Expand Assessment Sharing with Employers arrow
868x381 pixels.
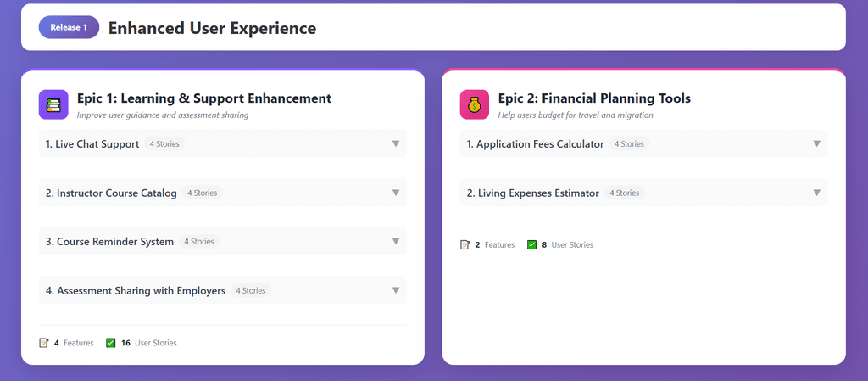[x=395, y=290]
